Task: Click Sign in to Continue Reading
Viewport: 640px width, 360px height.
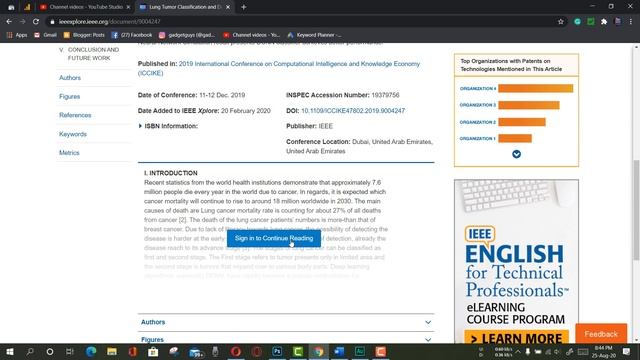Action: (274, 238)
